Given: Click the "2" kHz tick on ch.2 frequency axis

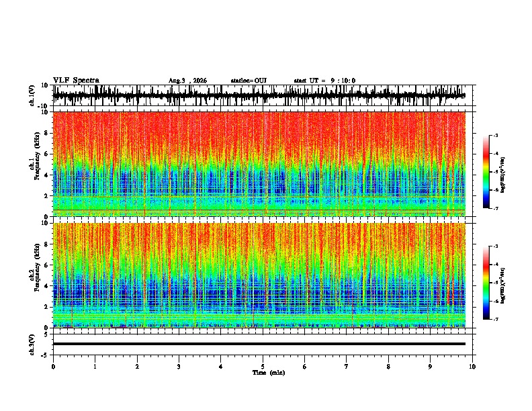Looking at the screenshot, I should (46, 307).
